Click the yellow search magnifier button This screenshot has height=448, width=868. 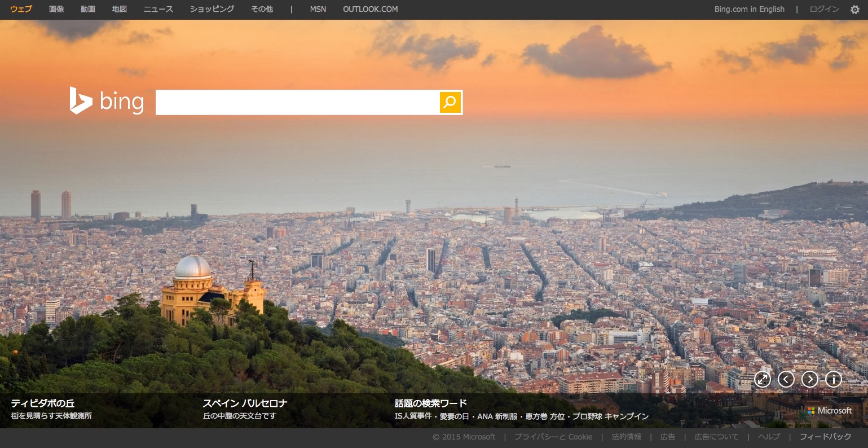[x=450, y=102]
